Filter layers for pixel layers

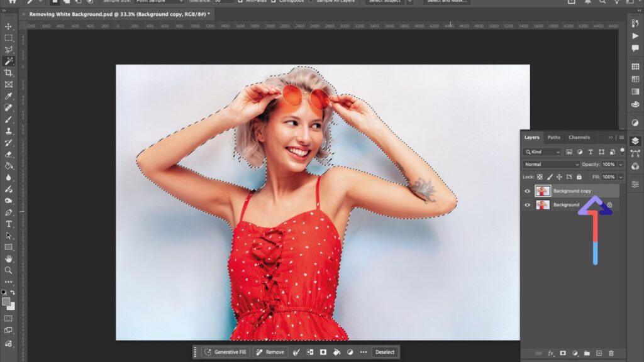pyautogui.click(x=569, y=152)
